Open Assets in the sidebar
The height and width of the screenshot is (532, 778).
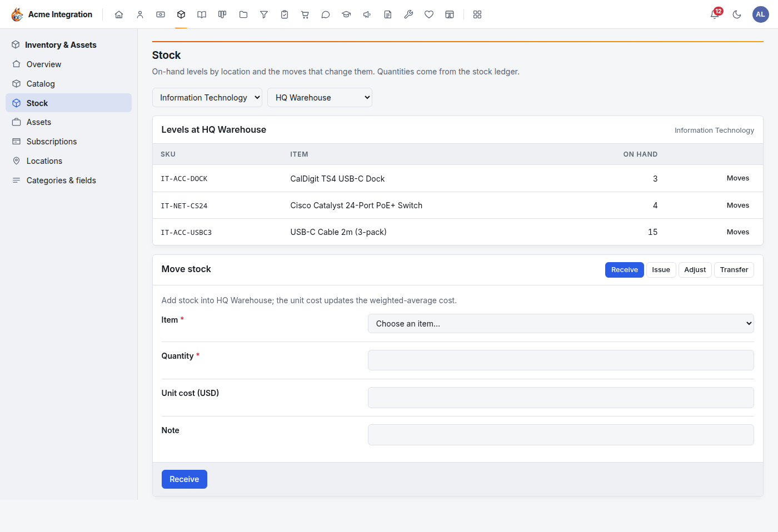(69, 122)
